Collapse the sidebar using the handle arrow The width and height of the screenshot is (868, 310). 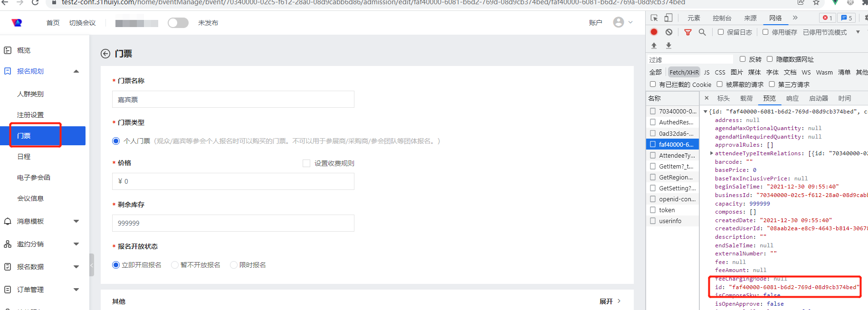(92, 265)
